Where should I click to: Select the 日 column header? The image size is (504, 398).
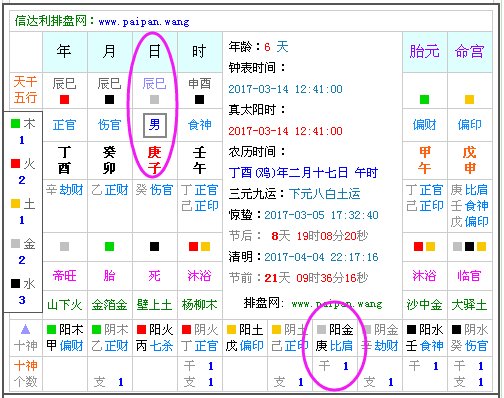point(154,52)
